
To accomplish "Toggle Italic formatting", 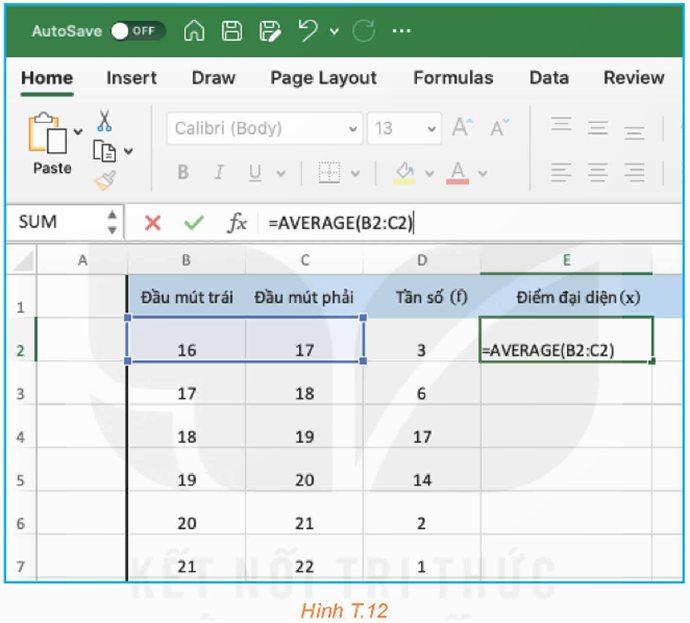I will click(x=219, y=172).
